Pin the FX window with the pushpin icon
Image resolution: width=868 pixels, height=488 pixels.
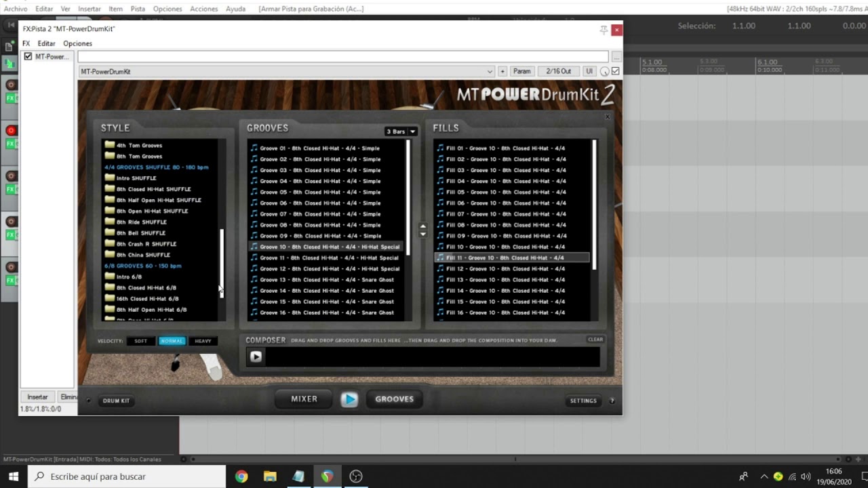(604, 30)
